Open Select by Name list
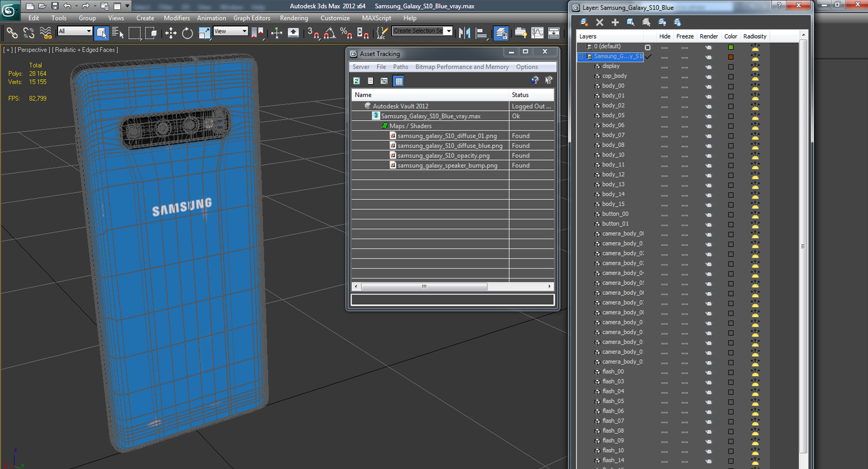 117,33
